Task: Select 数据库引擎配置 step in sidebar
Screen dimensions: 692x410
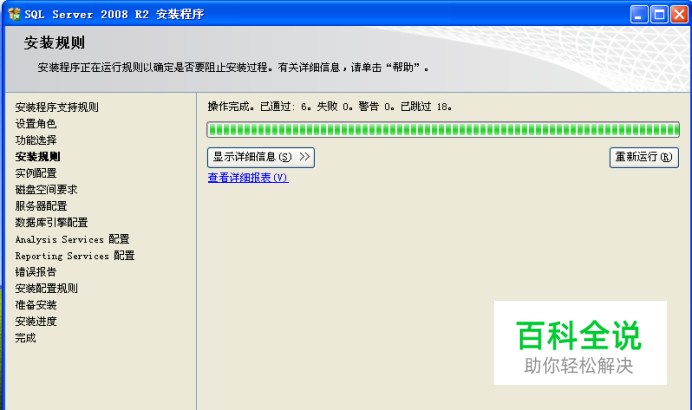Action: (51, 222)
